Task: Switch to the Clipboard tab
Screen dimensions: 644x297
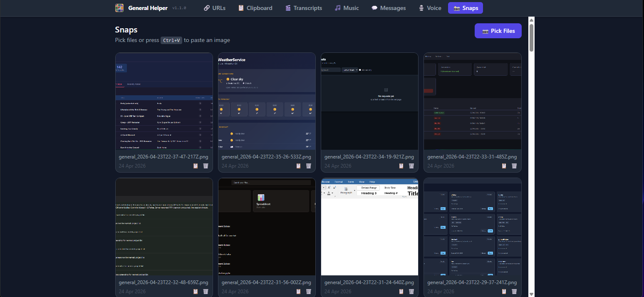Action: pyautogui.click(x=255, y=8)
